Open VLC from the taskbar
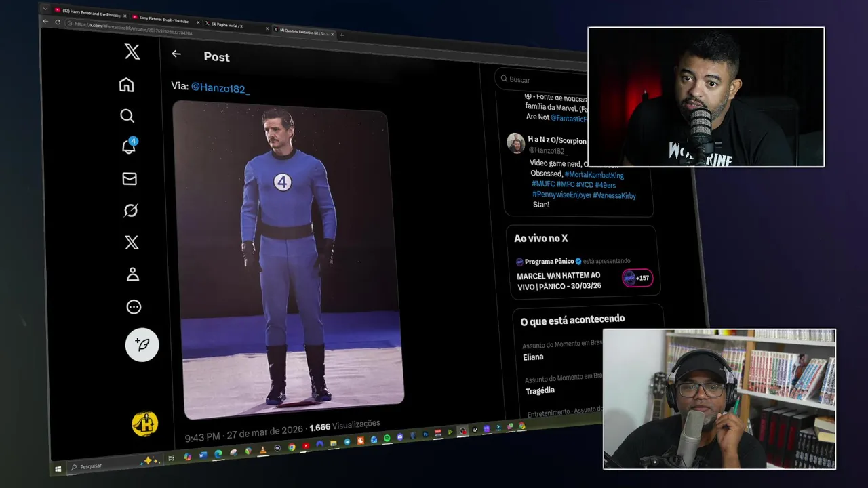Viewport: 868px width, 488px height. point(263,451)
